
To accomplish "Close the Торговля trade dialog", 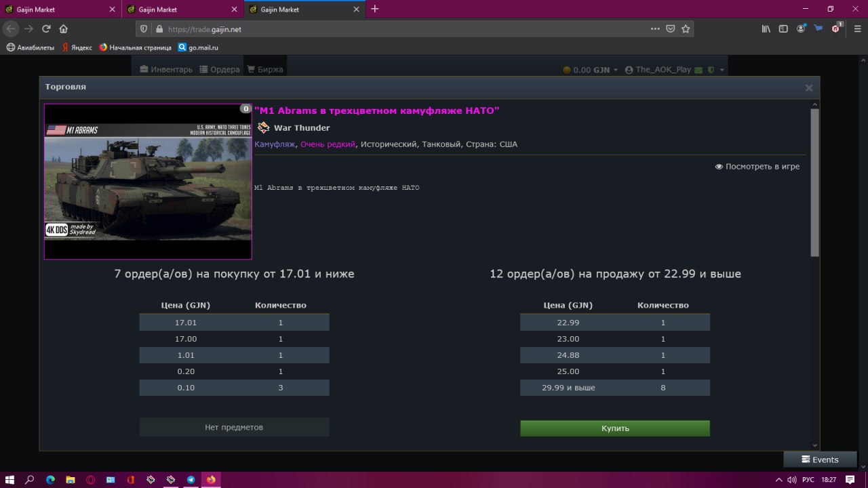I will click(808, 87).
